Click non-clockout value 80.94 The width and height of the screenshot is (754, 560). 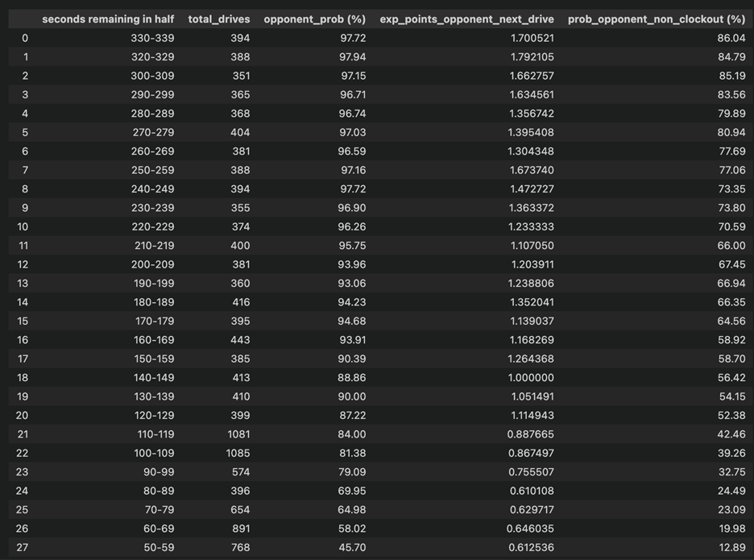click(731, 132)
